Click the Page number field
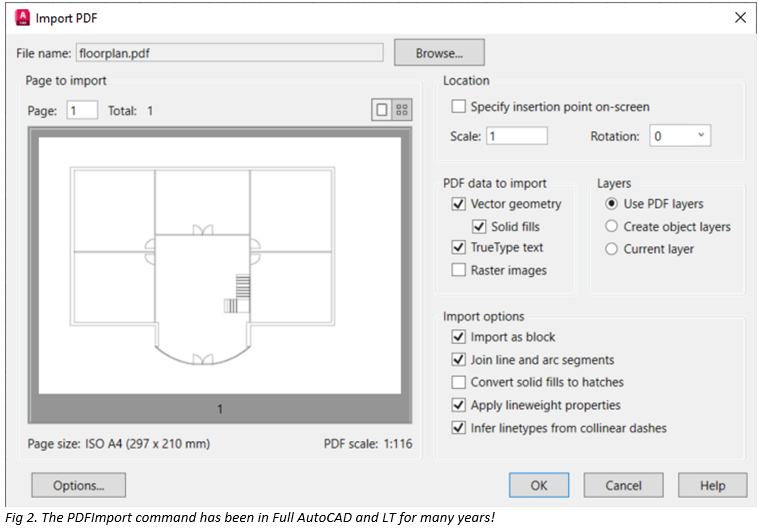759x531 pixels. tap(82, 110)
